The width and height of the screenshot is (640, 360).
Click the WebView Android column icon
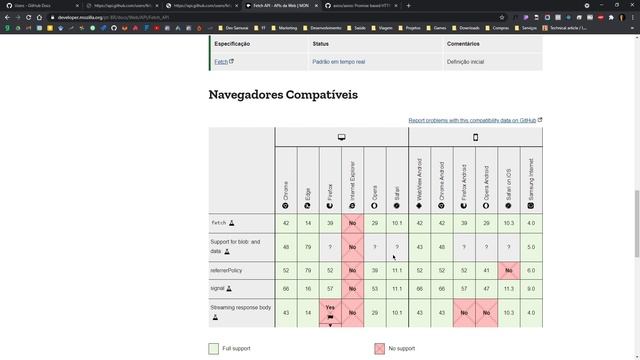coord(419,206)
